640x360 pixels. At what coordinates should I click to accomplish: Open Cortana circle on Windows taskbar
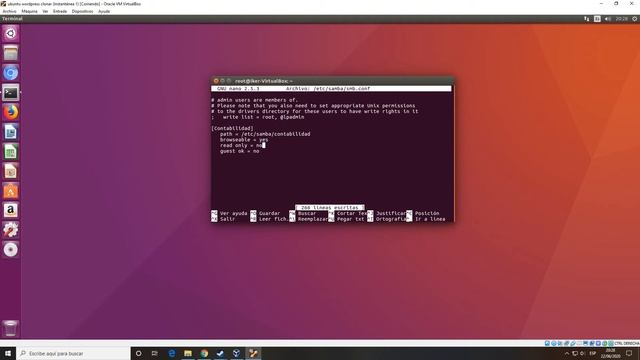138,353
